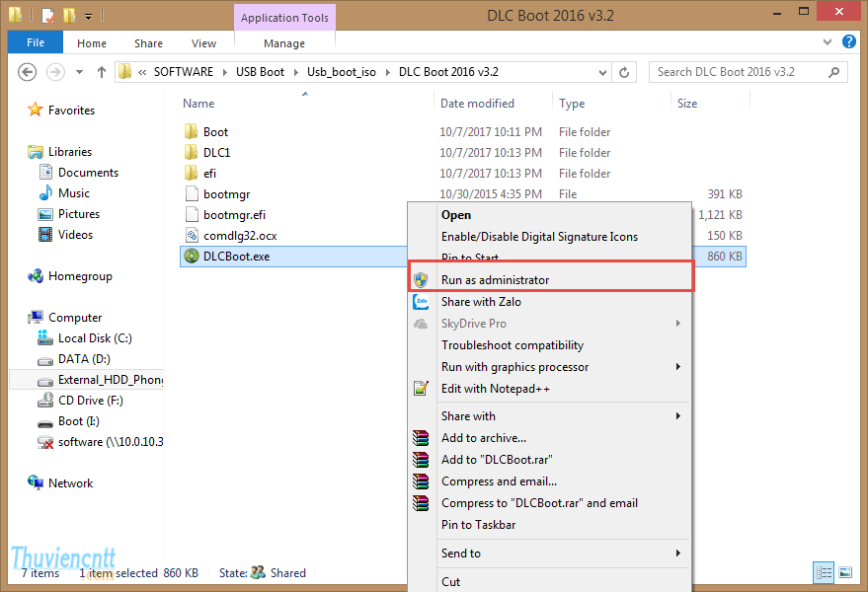
Task: Expand the SkyDrive Pro submenu arrow
Action: point(678,323)
